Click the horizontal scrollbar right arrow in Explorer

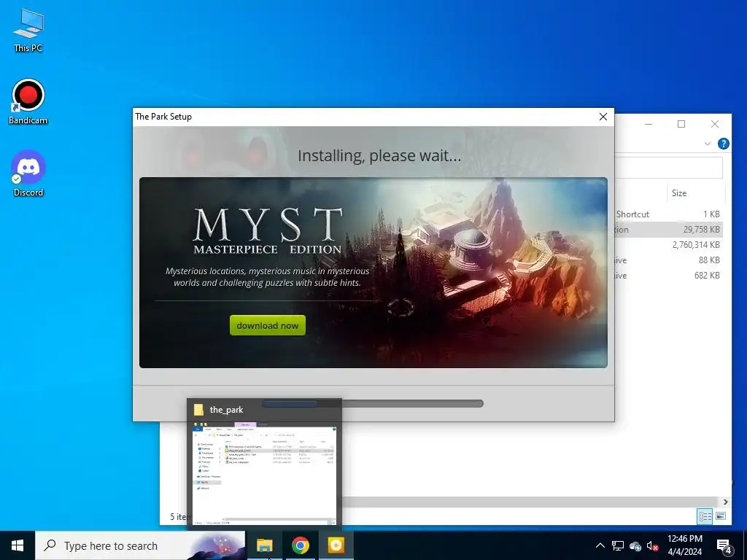726,502
